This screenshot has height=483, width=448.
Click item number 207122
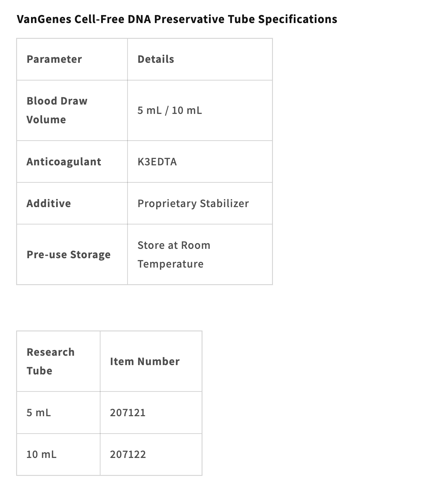128,455
